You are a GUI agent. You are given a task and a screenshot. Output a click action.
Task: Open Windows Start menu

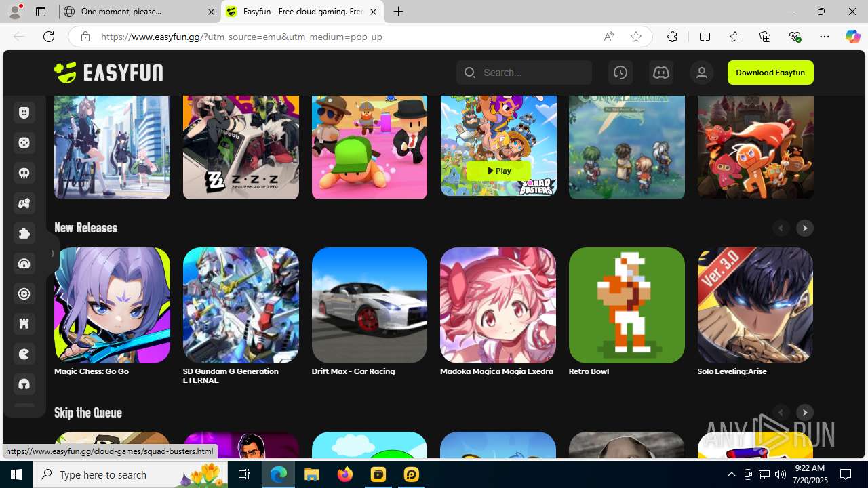[x=16, y=474]
